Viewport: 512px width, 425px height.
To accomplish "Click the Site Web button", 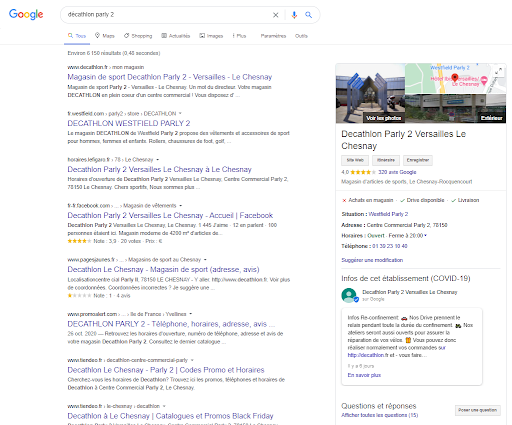I will [355, 160].
